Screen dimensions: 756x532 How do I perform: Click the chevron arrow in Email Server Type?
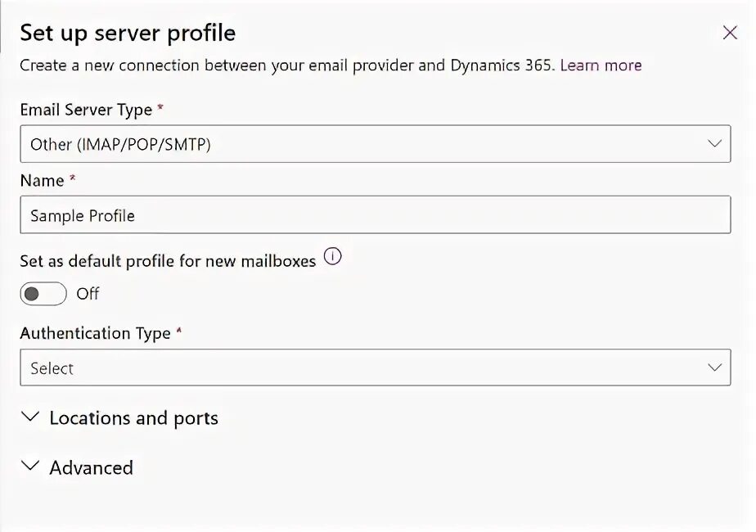pyautogui.click(x=714, y=144)
